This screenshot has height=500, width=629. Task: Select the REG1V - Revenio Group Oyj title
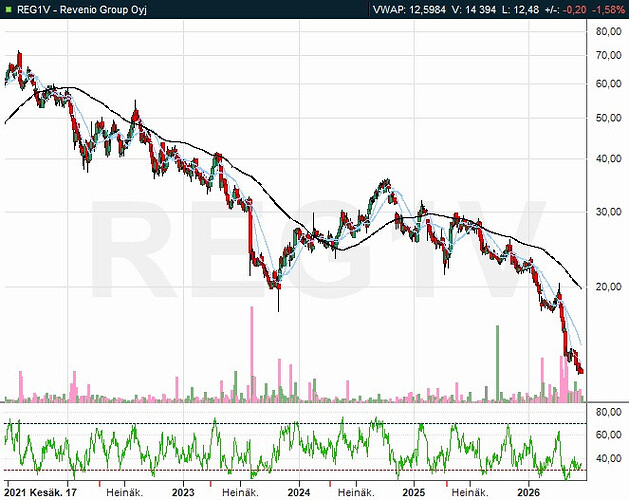tap(82, 10)
